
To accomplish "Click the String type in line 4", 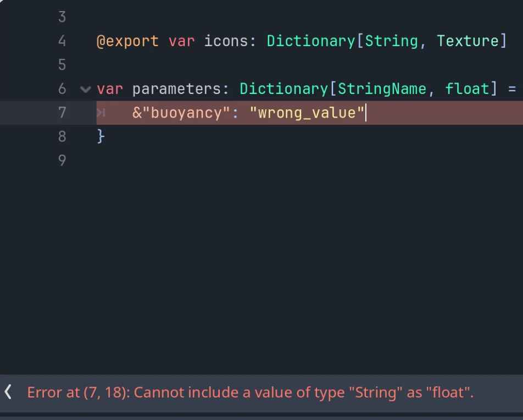I will pyautogui.click(x=392, y=41).
